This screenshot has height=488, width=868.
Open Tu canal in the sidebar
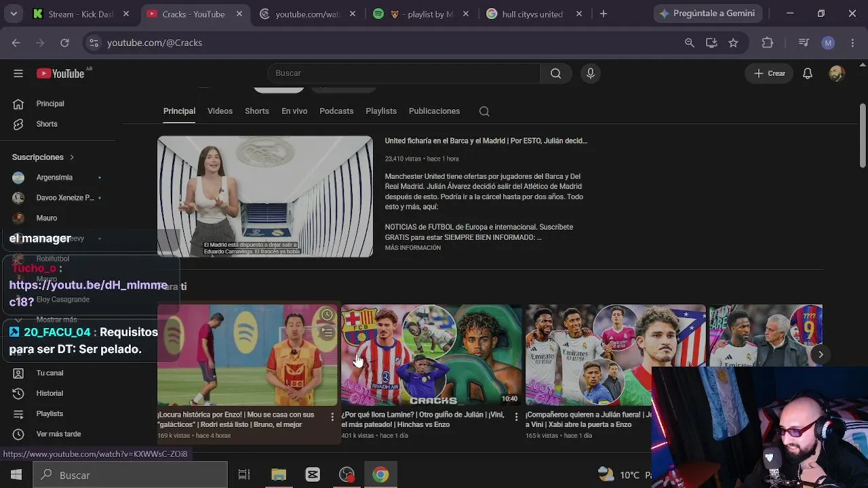point(50,373)
